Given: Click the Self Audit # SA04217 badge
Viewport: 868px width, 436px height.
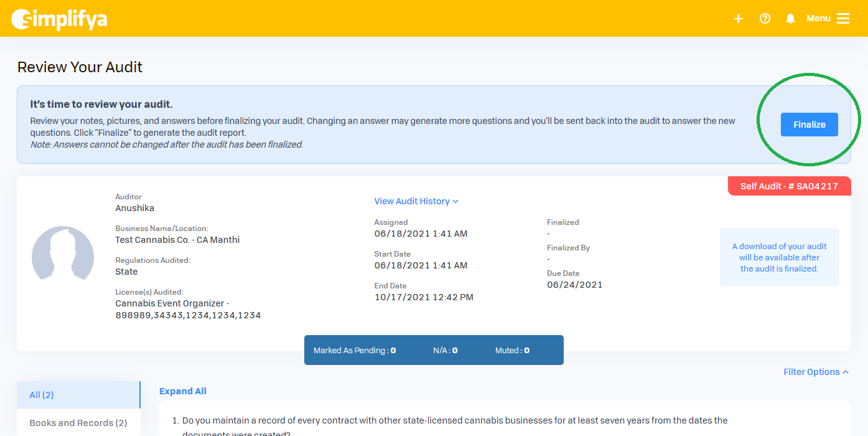Looking at the screenshot, I should coord(789,186).
